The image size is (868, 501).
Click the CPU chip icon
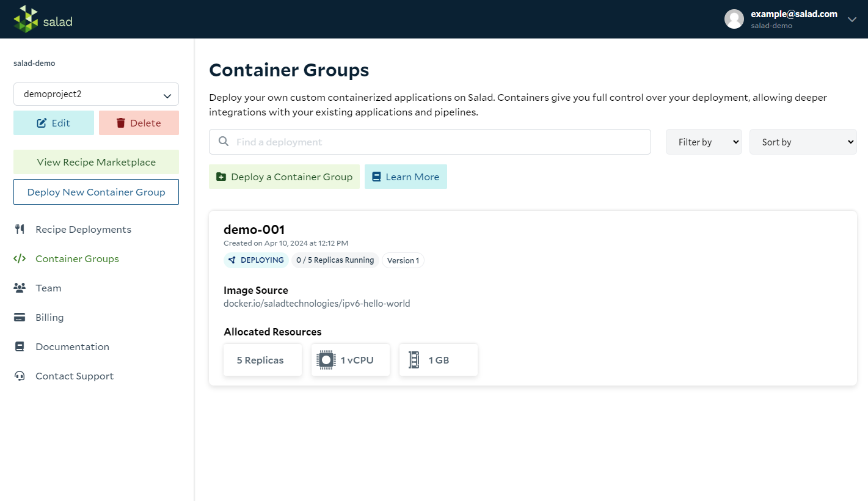[326, 360]
